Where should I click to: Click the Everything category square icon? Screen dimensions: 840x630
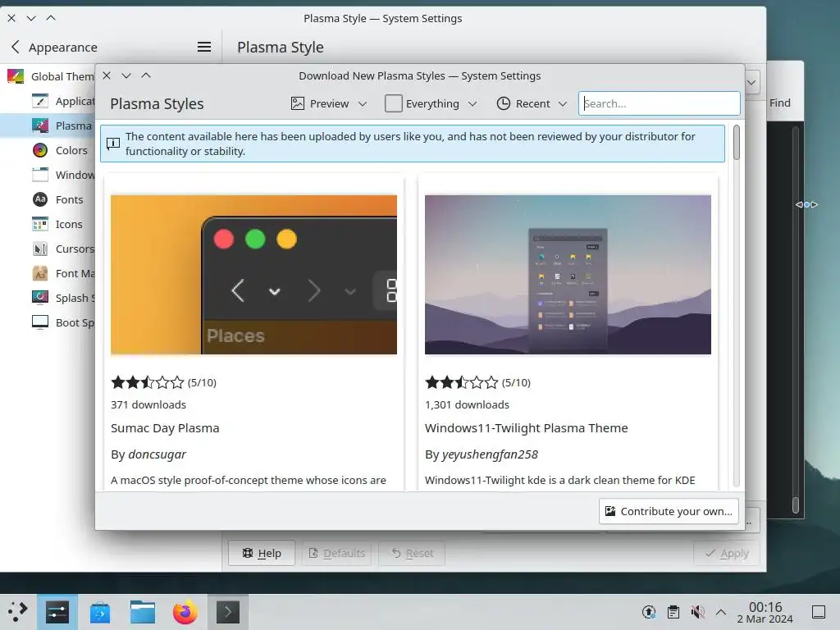(393, 103)
